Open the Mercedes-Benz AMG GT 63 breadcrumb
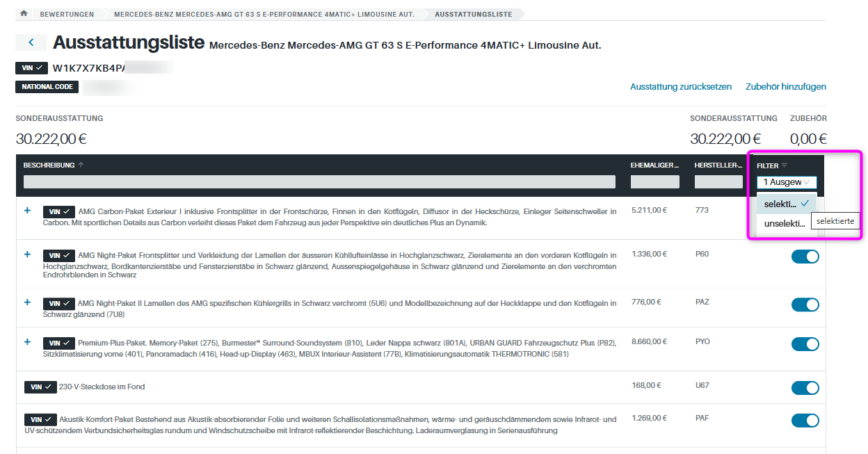 pos(264,15)
